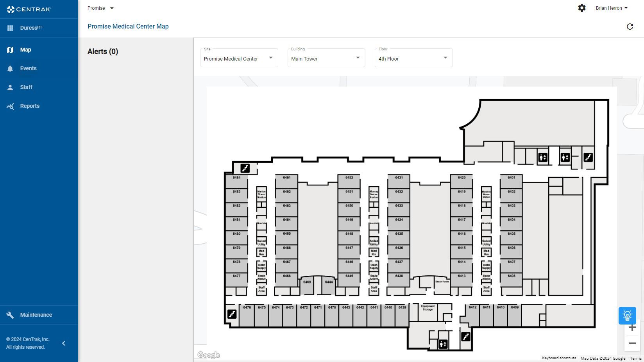Open the Promise organization dropdown

coord(100,8)
